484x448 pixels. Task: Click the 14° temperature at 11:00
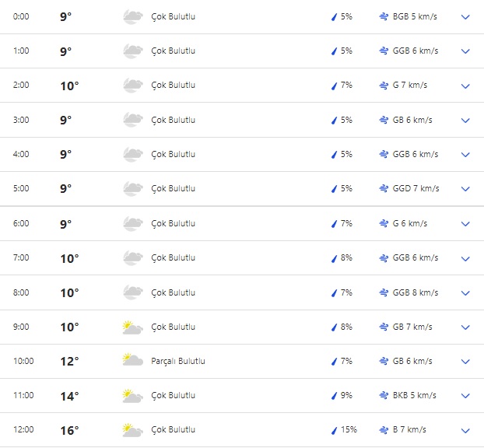tap(69, 396)
